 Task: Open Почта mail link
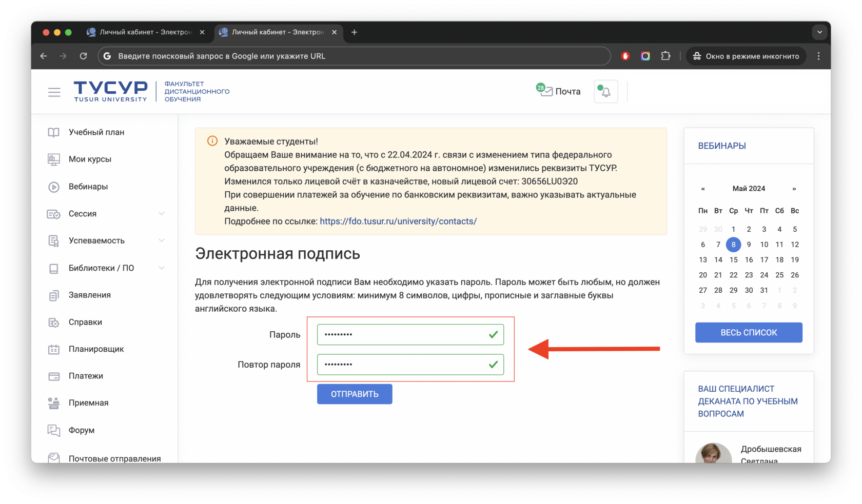pyautogui.click(x=558, y=91)
